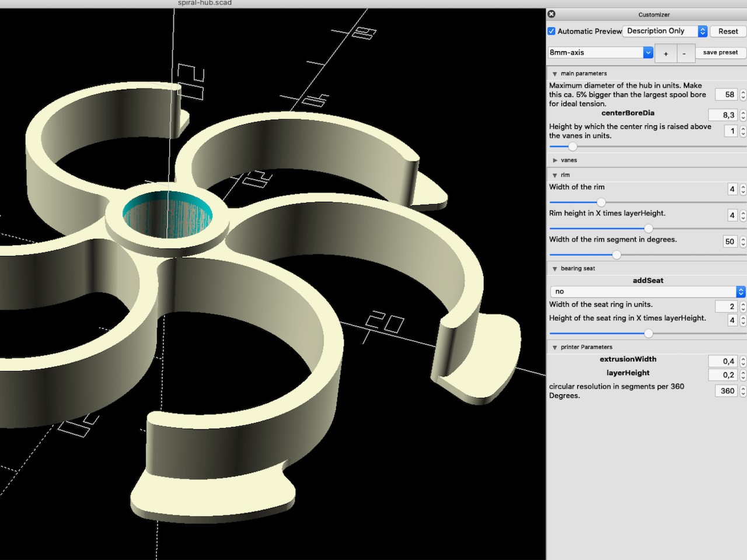Collapse the bearing seat section
Viewport: 747px width, 560px height.
click(x=554, y=269)
